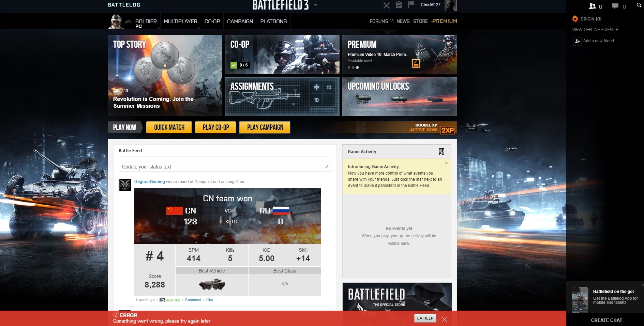Open the CO-OP progress tile
644x326 pixels.
pyautogui.click(x=282, y=54)
